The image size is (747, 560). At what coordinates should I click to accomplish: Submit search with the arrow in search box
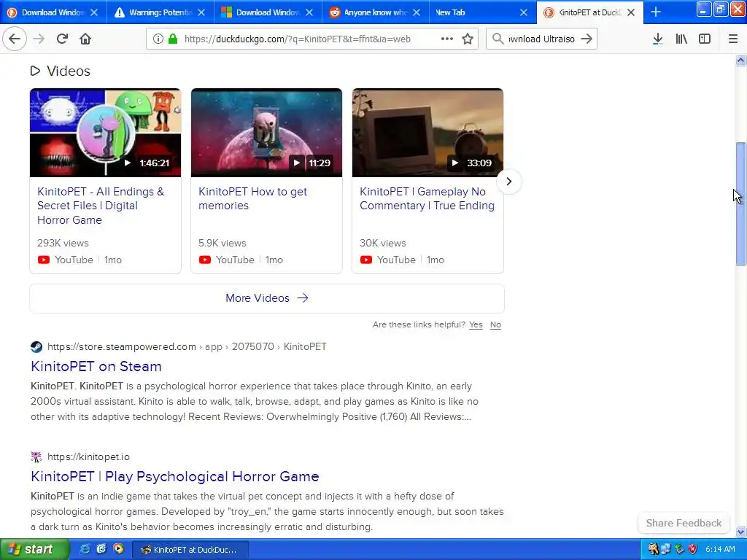(587, 39)
